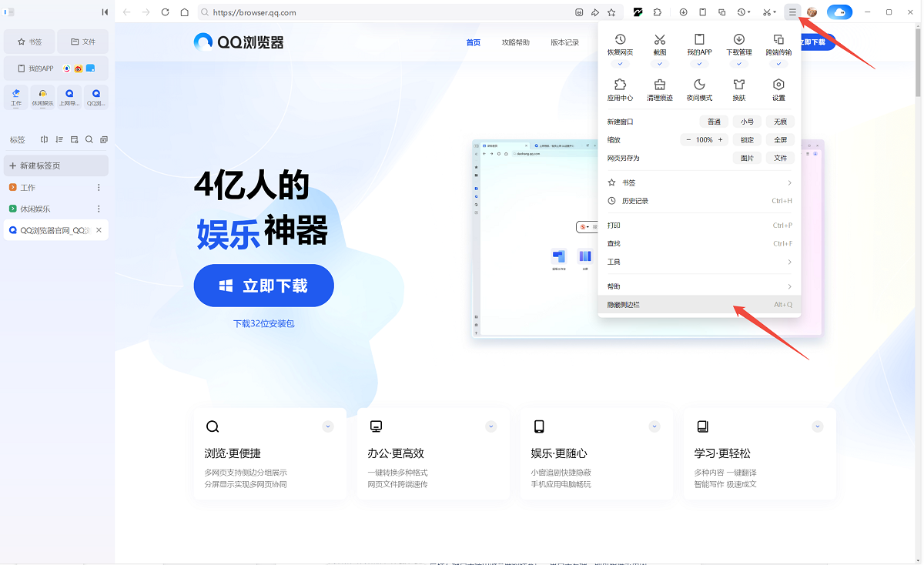
Task: Open 清理痕迹 clear traces in menu
Action: [x=660, y=90]
